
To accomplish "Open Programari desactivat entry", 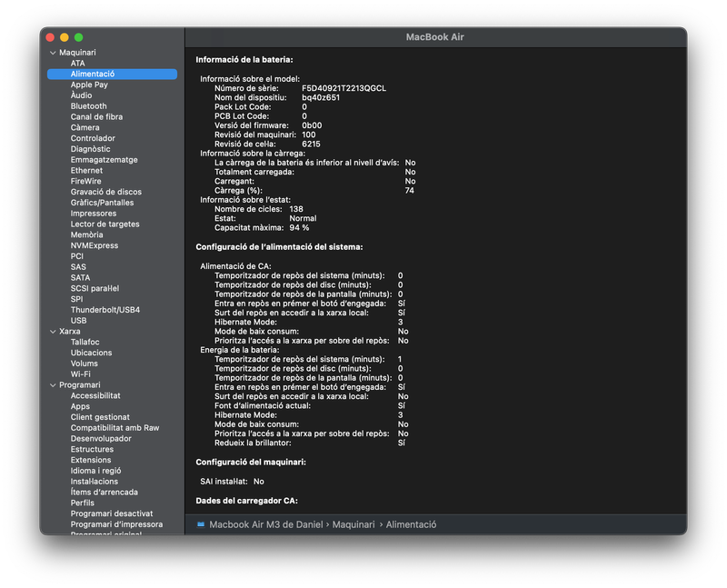I will click(112, 513).
